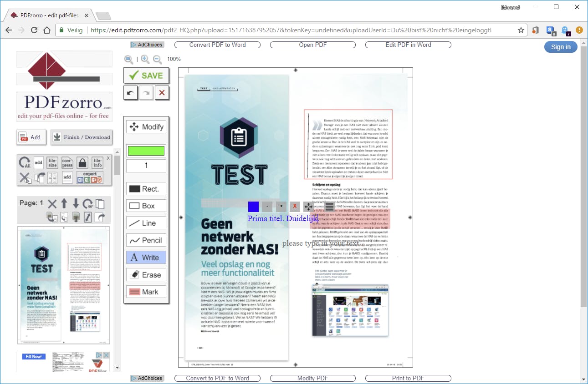Delete the text box with red X
This screenshot has height=384, width=588.
[x=295, y=207]
